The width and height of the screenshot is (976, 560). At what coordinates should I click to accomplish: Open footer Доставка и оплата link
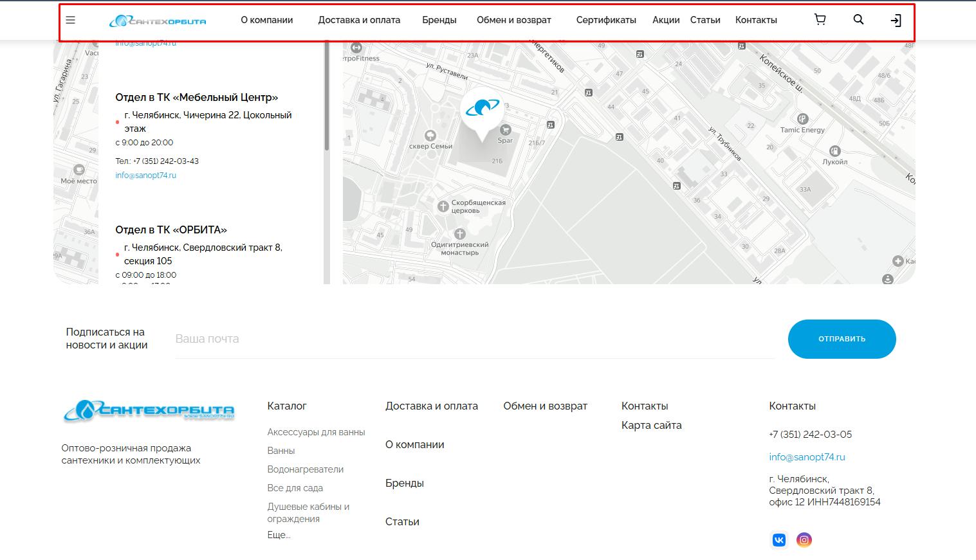[432, 406]
